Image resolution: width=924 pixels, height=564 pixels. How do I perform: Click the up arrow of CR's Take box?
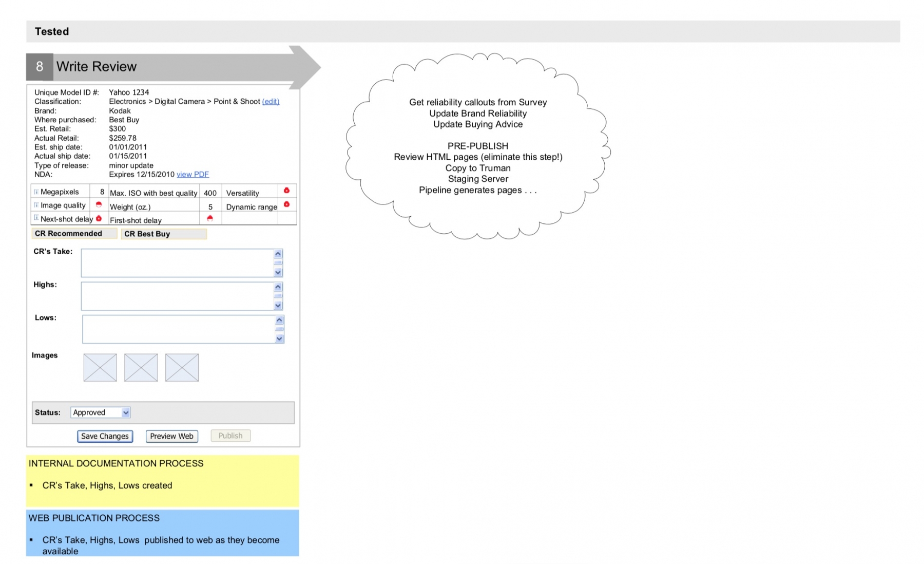click(278, 254)
